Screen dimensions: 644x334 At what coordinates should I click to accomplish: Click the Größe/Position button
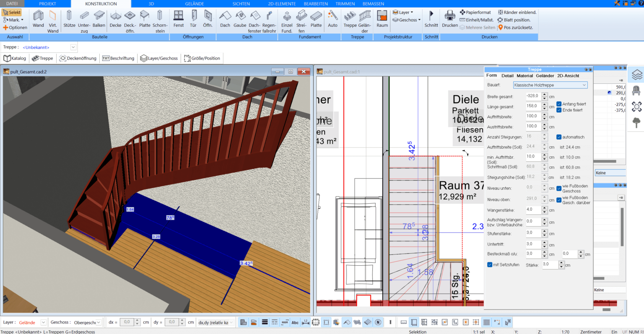(202, 58)
